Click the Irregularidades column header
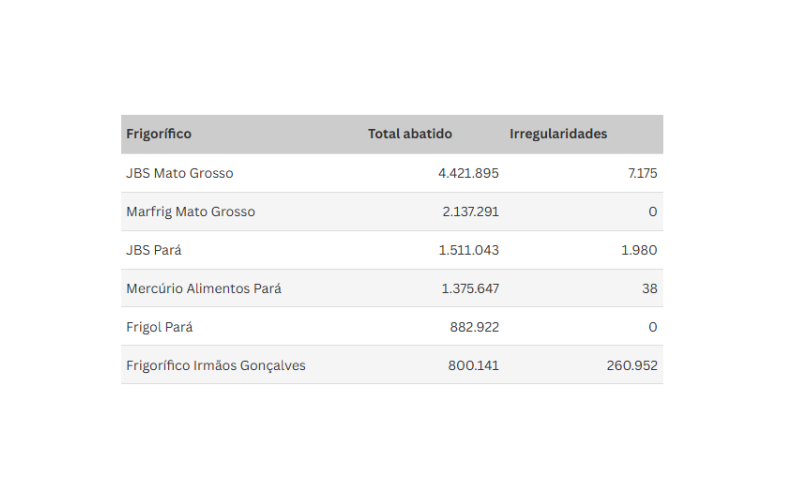The image size is (800, 500). 558,134
